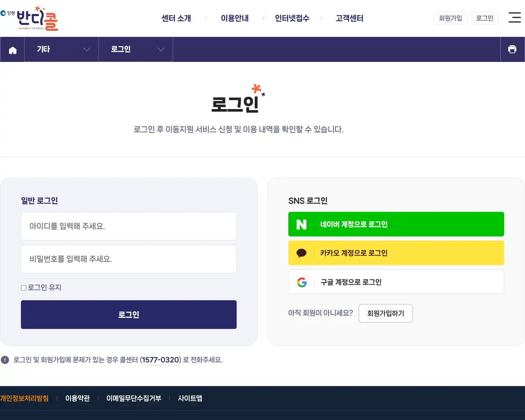Screen dimensions: 525x420
Task: Open the hamburger menu icon
Action: point(514,17)
